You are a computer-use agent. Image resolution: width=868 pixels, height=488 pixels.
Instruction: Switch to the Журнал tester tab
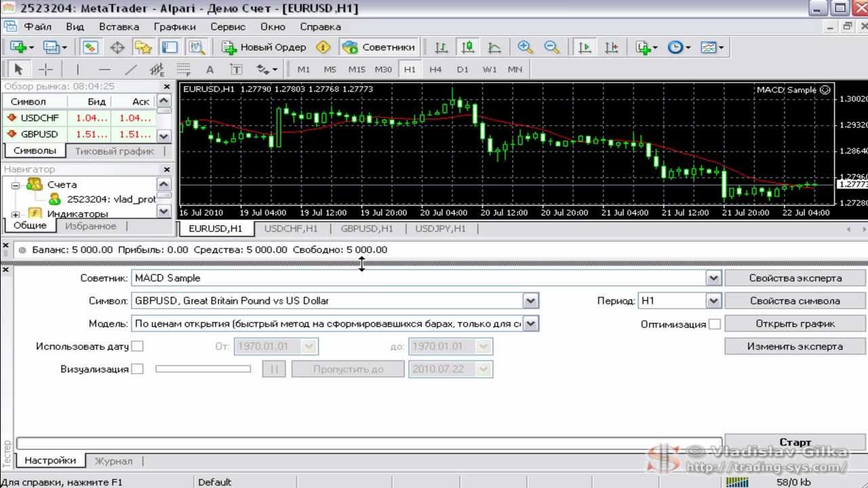click(113, 461)
